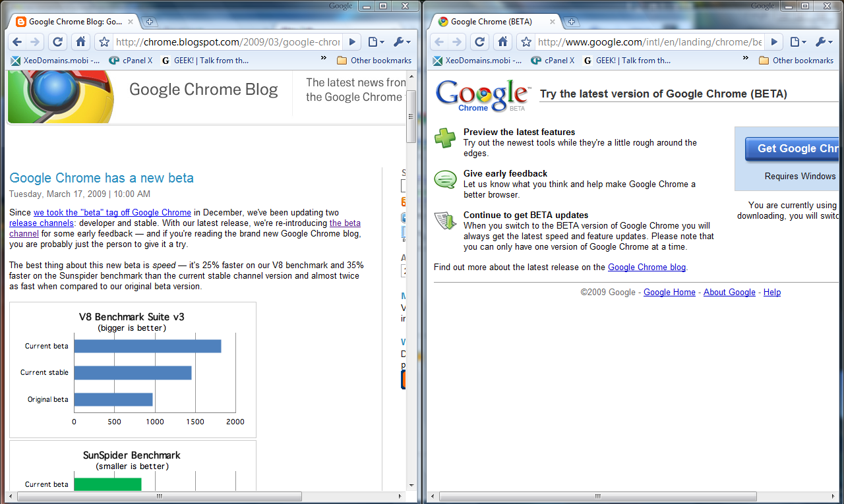Click the Go arrow in left window

[x=352, y=42]
